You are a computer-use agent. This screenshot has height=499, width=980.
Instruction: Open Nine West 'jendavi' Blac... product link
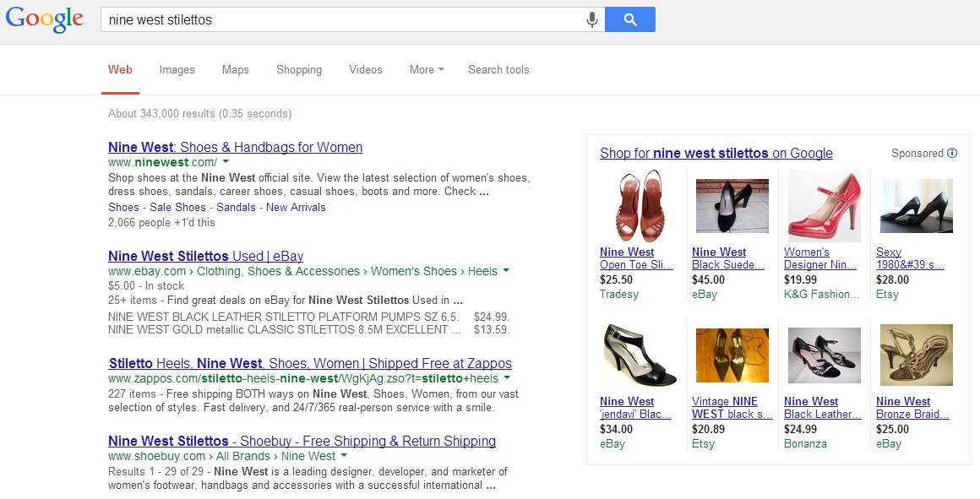pos(635,407)
